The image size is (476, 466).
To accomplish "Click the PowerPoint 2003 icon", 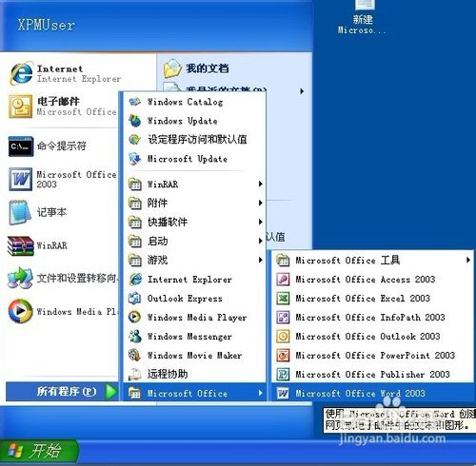I will [283, 356].
